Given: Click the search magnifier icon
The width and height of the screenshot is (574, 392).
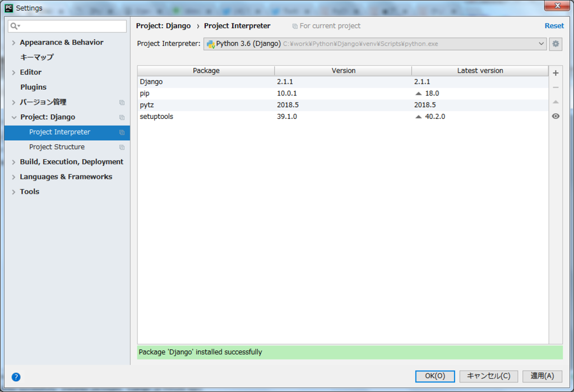Looking at the screenshot, I should coord(15,26).
